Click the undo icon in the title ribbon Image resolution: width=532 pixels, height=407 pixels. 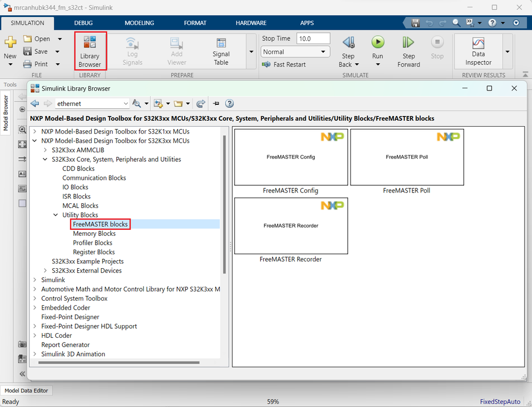(429, 23)
